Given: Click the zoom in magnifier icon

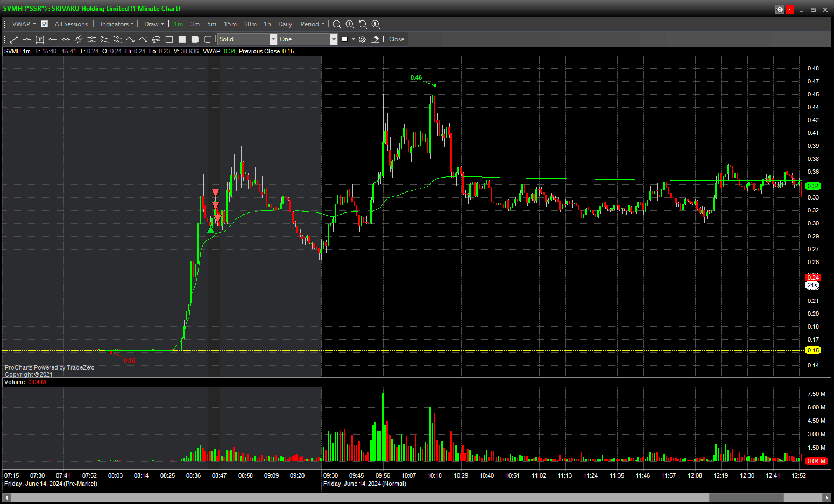Looking at the screenshot, I should [x=350, y=24].
